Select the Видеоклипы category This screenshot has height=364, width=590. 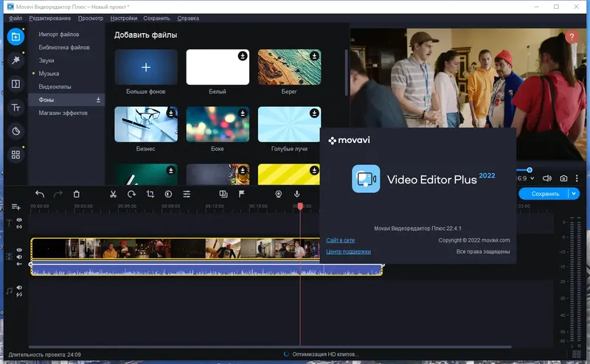55,86
